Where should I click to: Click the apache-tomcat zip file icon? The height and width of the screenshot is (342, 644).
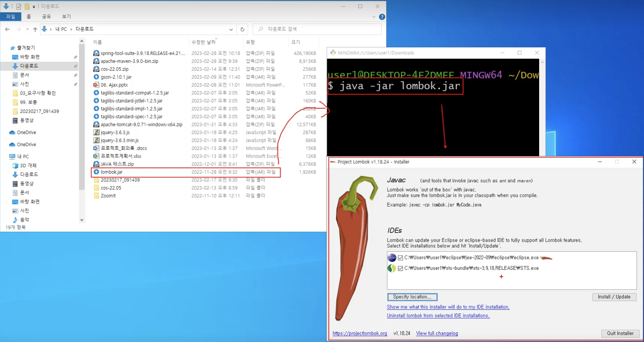[x=96, y=124]
